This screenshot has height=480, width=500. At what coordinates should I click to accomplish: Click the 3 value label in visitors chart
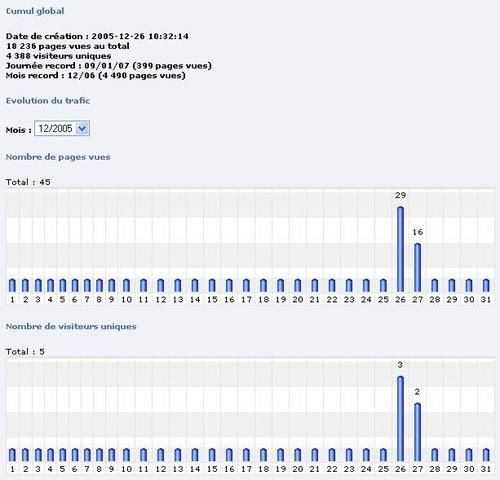400,365
